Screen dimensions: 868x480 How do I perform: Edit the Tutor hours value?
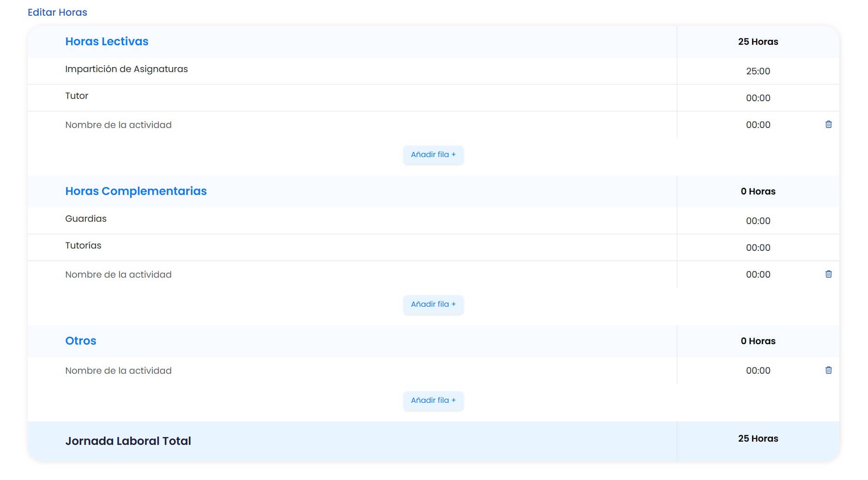click(x=758, y=98)
